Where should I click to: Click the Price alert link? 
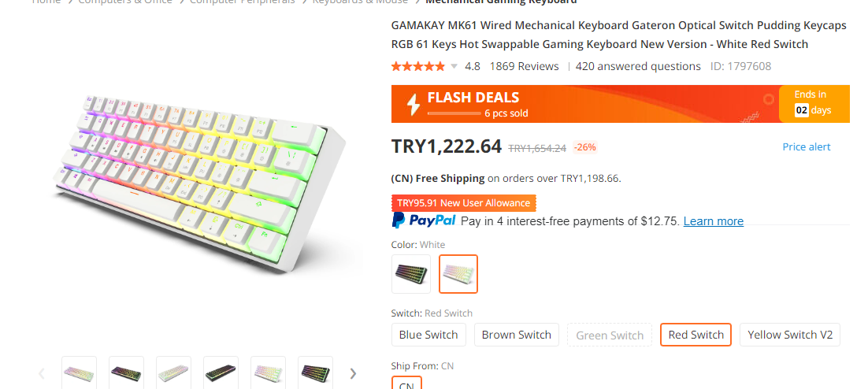coord(806,147)
